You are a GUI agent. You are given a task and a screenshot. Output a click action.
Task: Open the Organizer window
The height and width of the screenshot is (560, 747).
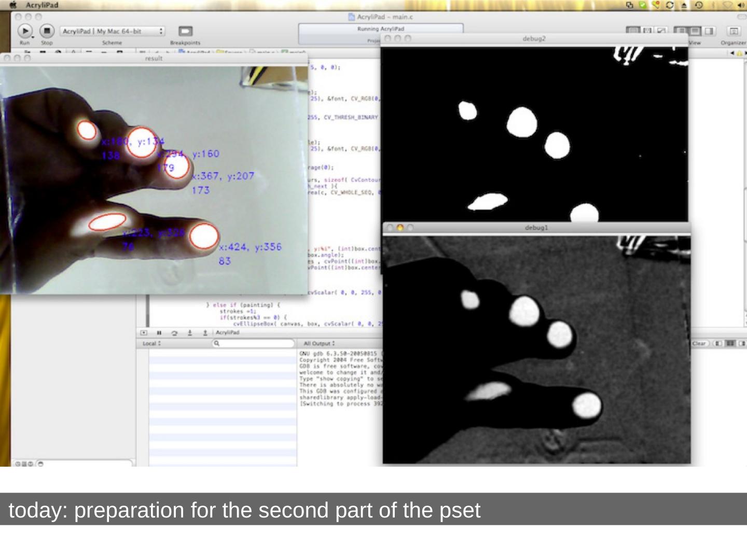pos(734,32)
